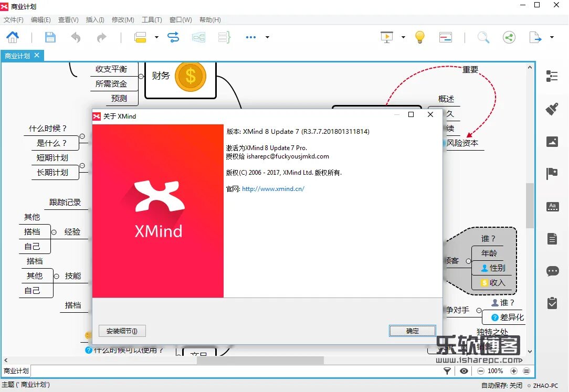Viewport: 569px width, 392px height.
Task: Insert a topic using the toolbar topic icon
Action: point(140,37)
